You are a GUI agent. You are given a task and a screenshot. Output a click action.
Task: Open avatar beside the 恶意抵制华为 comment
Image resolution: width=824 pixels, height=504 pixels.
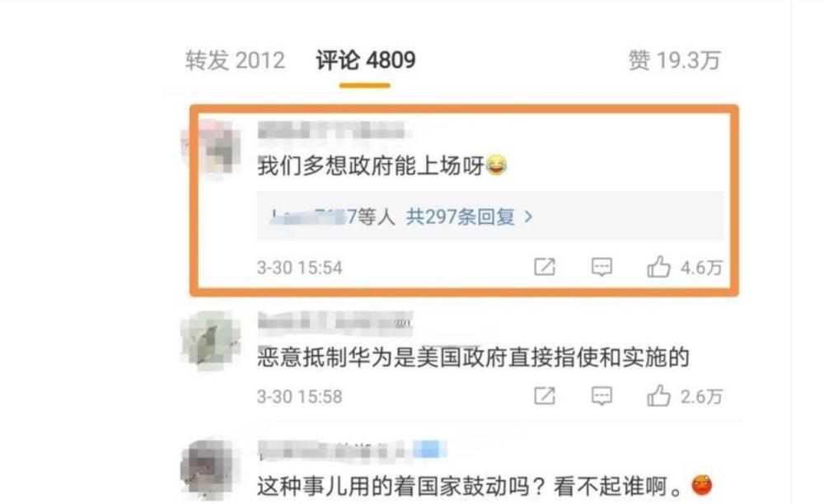coord(211,341)
